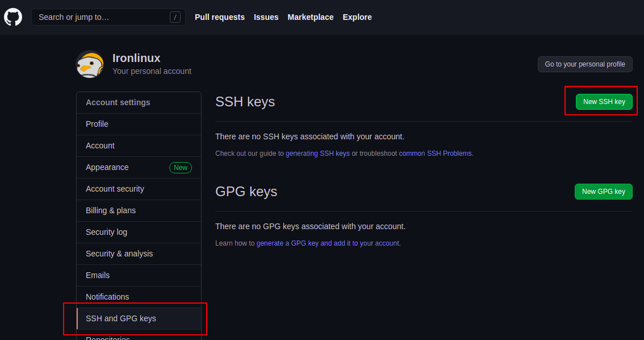
Task: Select Appearance in the settings sidebar
Action: [x=107, y=167]
